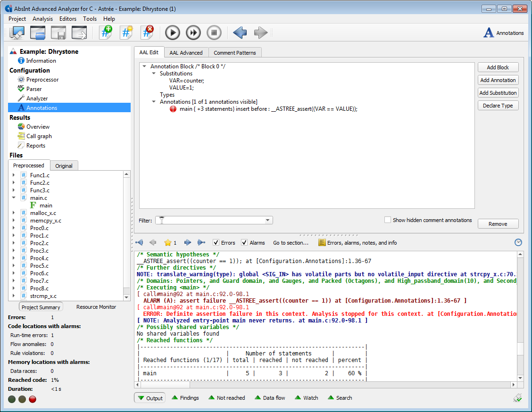Switch to Resource Monitor tab
Screen dimensions: 532x412
96,307
